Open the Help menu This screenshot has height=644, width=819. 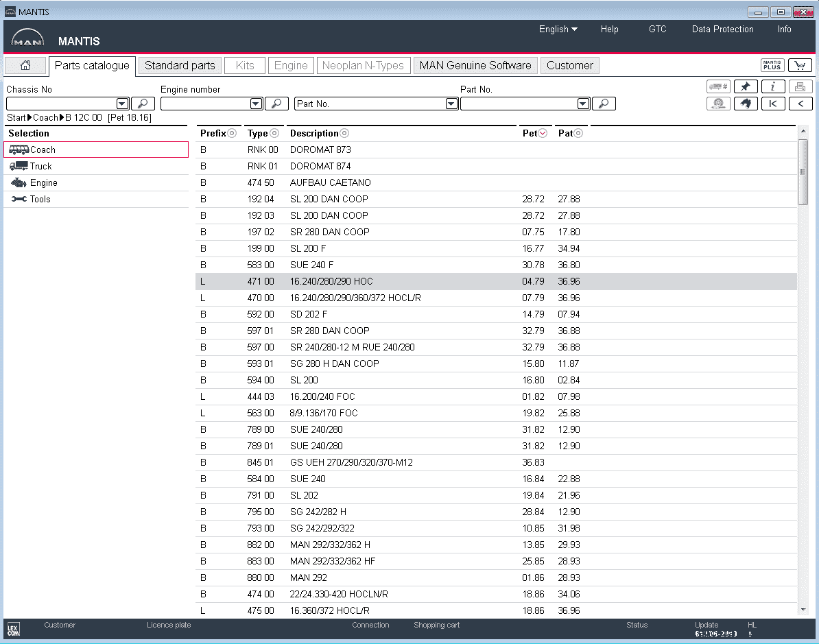point(610,29)
